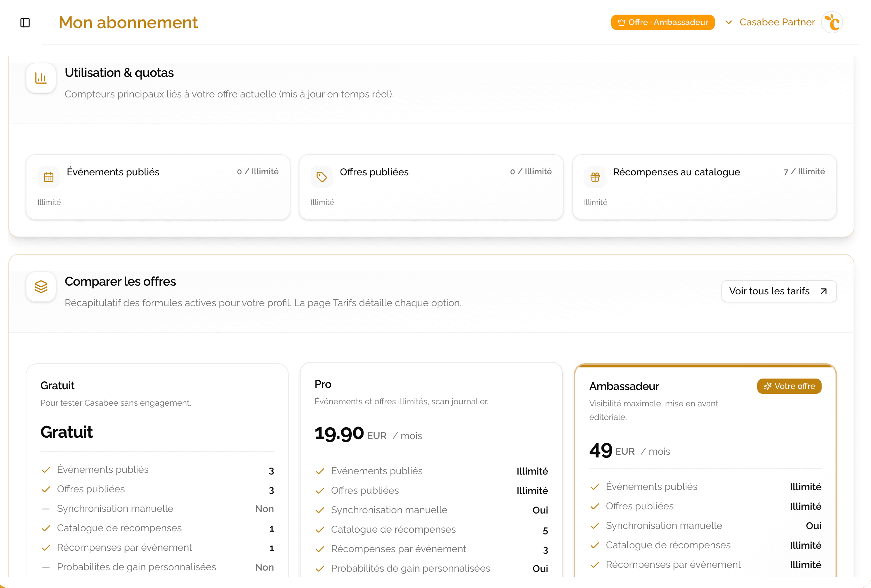Click the Votre offre badge on Ambassadeur
This screenshot has height=588, width=871.
pyautogui.click(x=789, y=386)
